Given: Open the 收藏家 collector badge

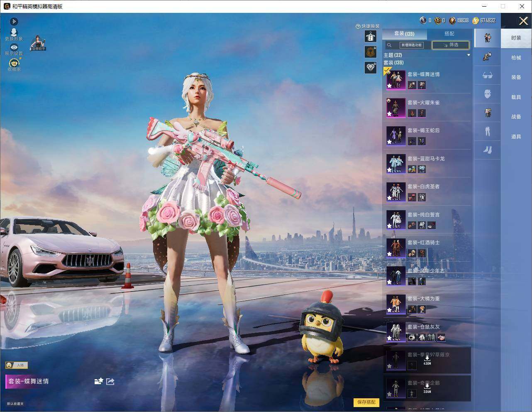Looking at the screenshot, I should (14, 64).
